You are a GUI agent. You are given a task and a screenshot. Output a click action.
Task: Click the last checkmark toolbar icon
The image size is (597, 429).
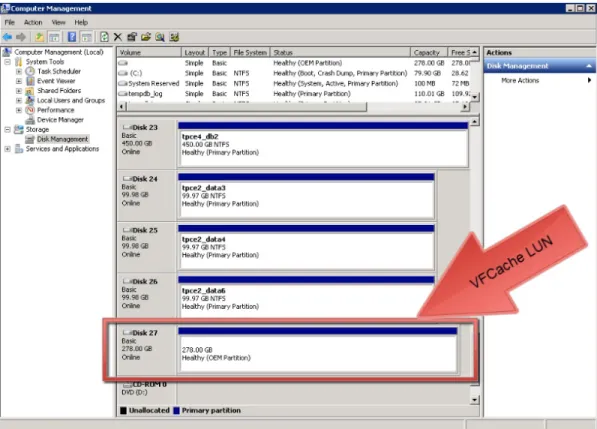(174, 37)
